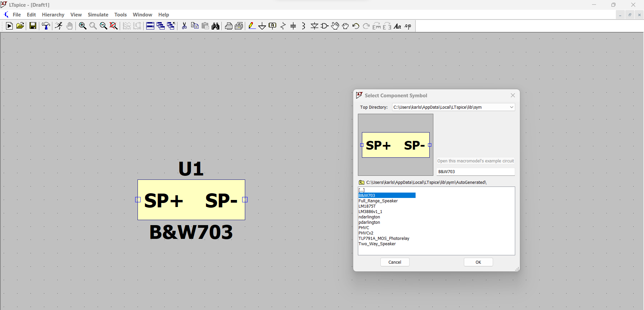Select the Drag closed-hand tool
Screen dimensions: 644x310
click(345, 26)
